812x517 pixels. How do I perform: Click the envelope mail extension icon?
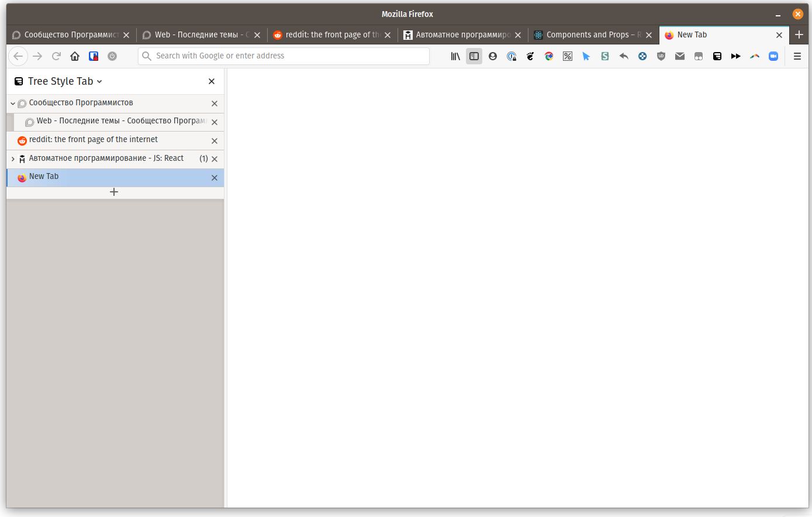680,56
